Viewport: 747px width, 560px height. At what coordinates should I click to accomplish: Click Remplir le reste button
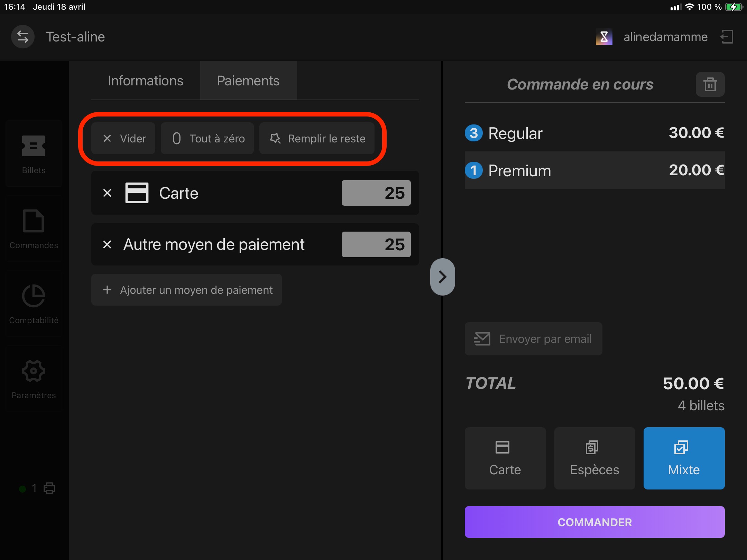pyautogui.click(x=317, y=138)
